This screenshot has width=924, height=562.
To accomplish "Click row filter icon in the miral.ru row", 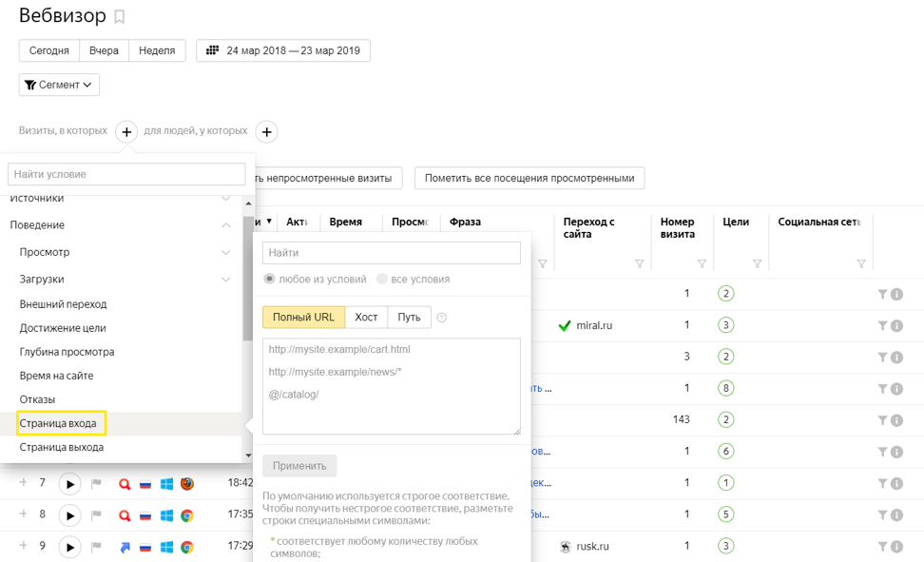I will click(882, 325).
